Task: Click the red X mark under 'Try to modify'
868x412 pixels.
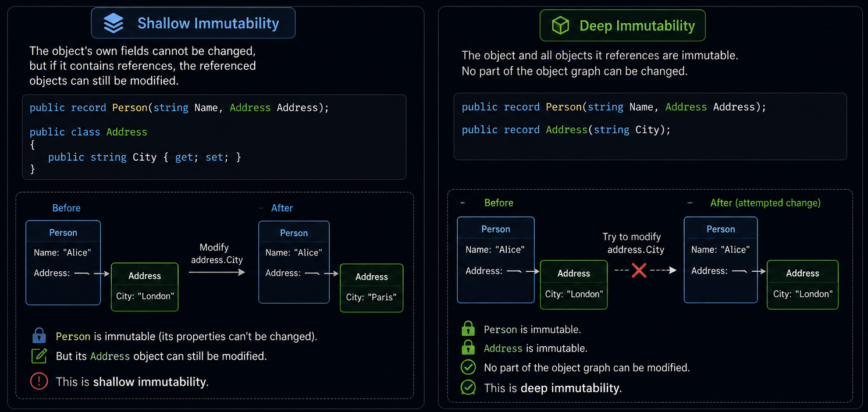Action: [639, 271]
